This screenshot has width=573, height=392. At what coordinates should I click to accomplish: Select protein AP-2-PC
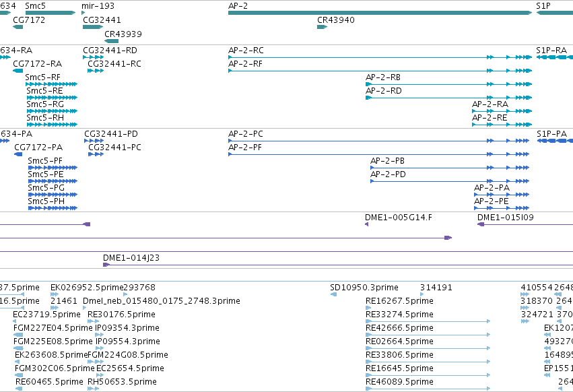click(x=379, y=141)
